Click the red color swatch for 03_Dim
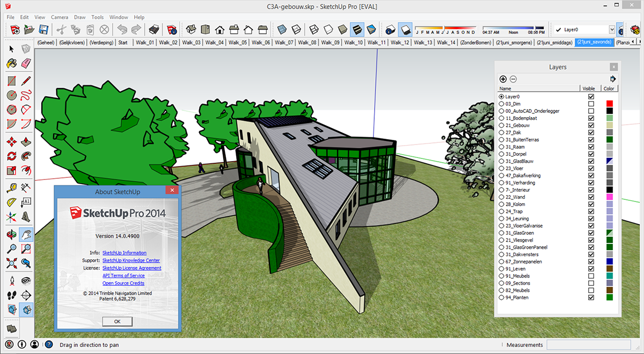Viewport: 644px width, 354px height. 610,104
